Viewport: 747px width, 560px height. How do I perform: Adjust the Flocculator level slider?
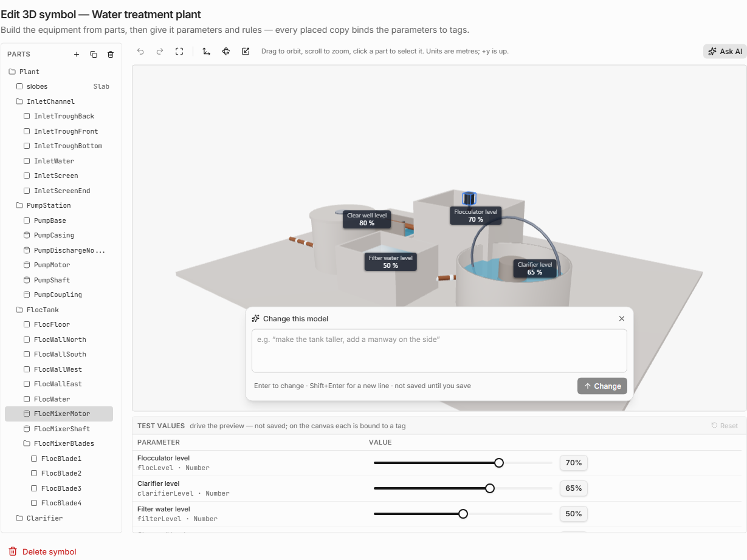463,463
